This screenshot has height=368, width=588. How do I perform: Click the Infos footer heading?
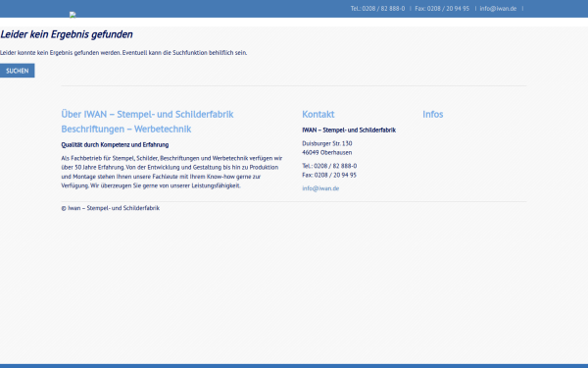point(433,114)
